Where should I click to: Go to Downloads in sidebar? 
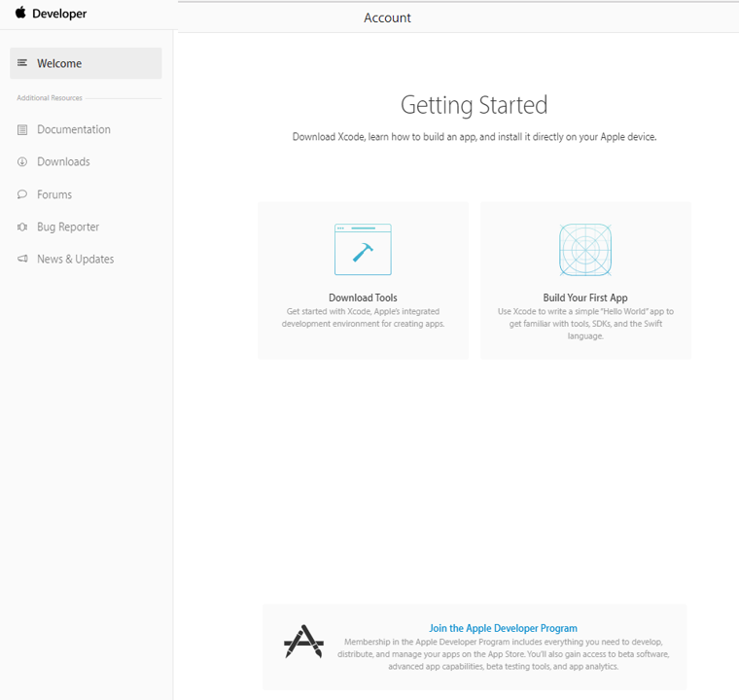tap(63, 161)
